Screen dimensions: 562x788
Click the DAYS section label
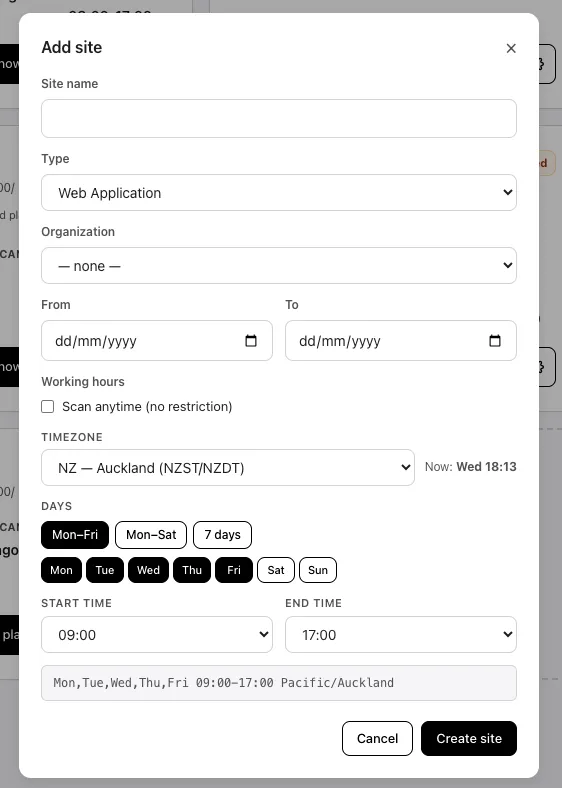pos(56,506)
